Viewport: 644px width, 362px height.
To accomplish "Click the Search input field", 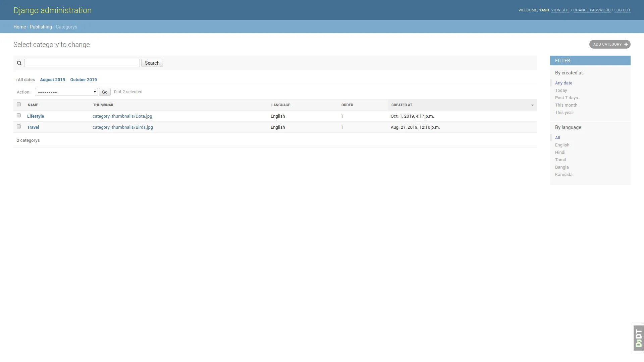I will click(x=82, y=63).
